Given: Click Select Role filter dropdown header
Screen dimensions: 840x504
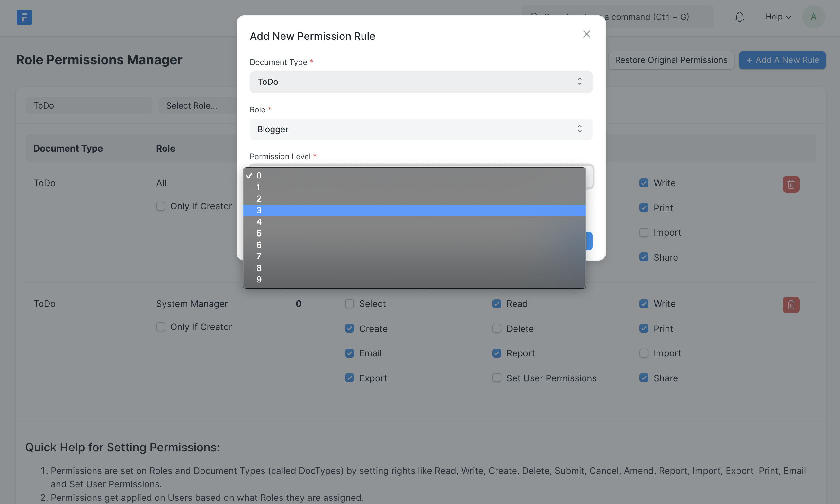Looking at the screenshot, I should [191, 104].
